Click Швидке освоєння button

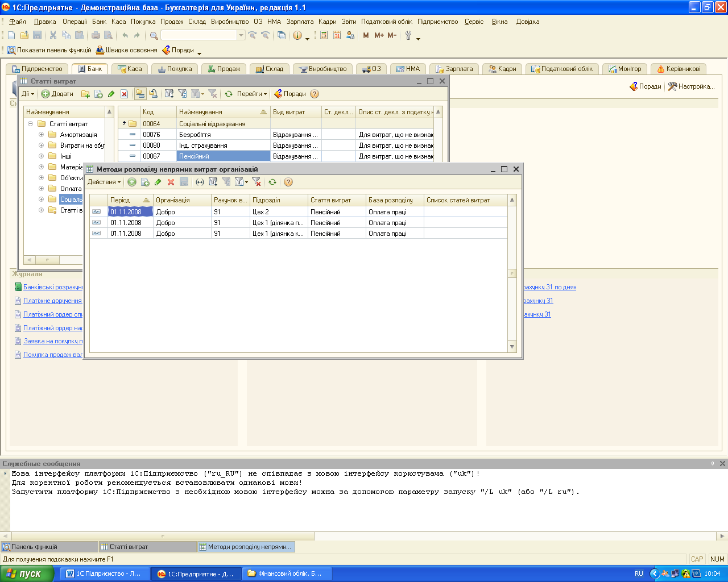pos(126,50)
